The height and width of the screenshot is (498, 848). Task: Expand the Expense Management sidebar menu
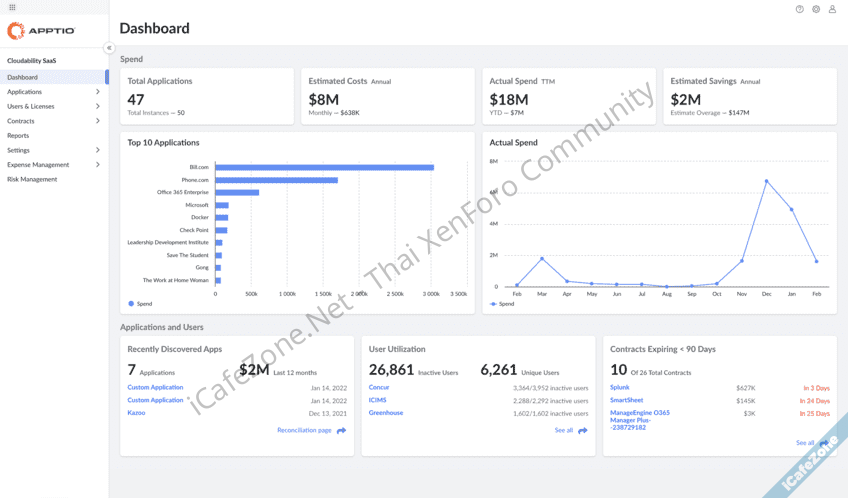(x=97, y=165)
